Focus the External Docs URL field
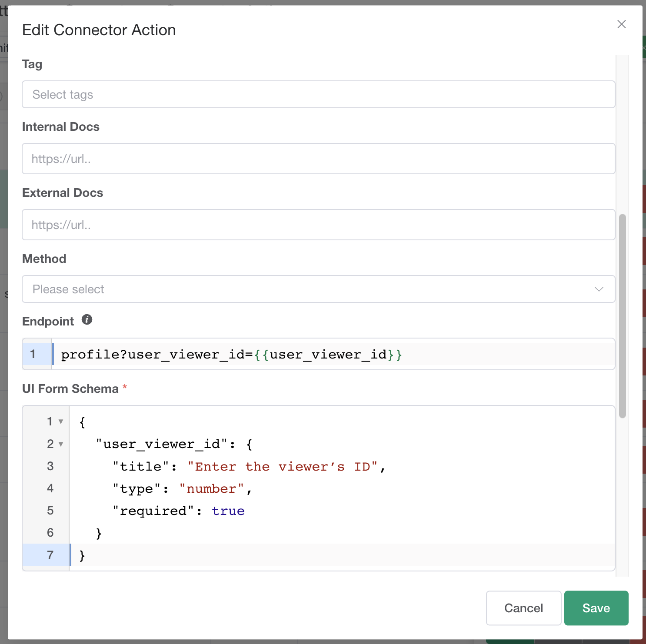 tap(318, 225)
